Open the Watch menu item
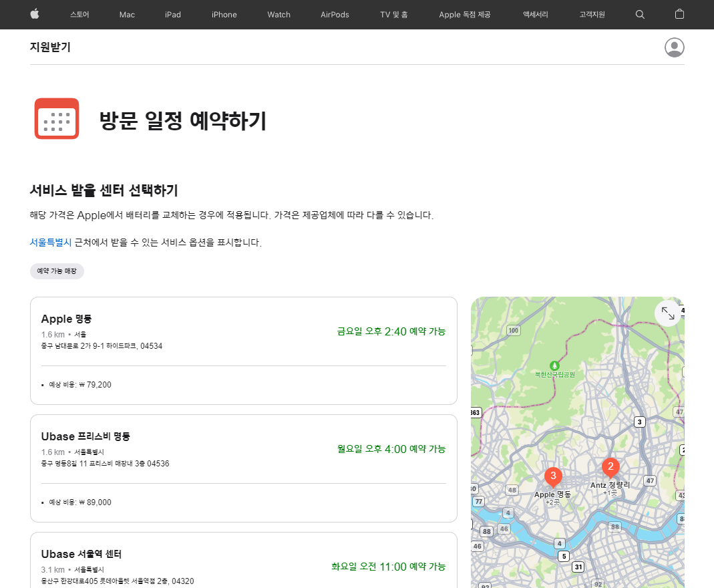The width and height of the screenshot is (714, 588). coord(279,15)
